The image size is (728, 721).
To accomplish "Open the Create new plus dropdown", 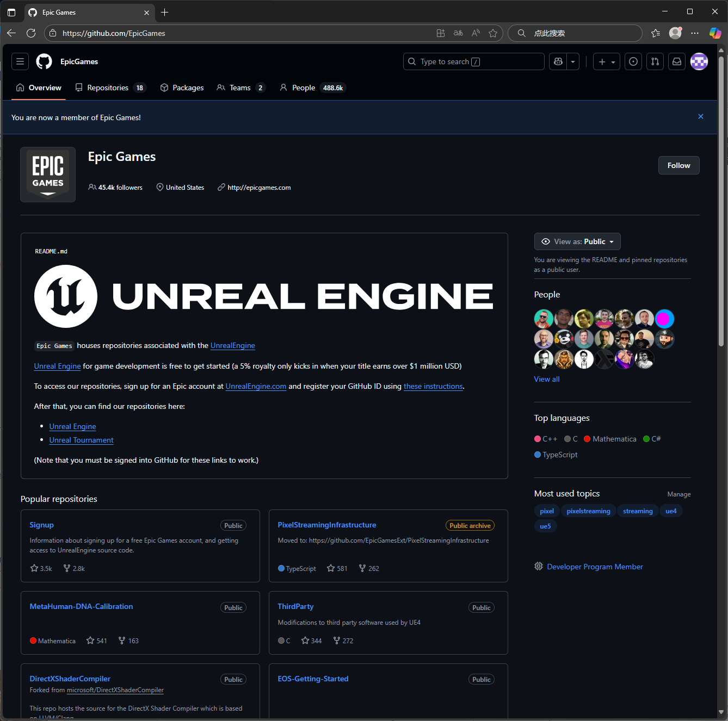I will click(x=607, y=61).
